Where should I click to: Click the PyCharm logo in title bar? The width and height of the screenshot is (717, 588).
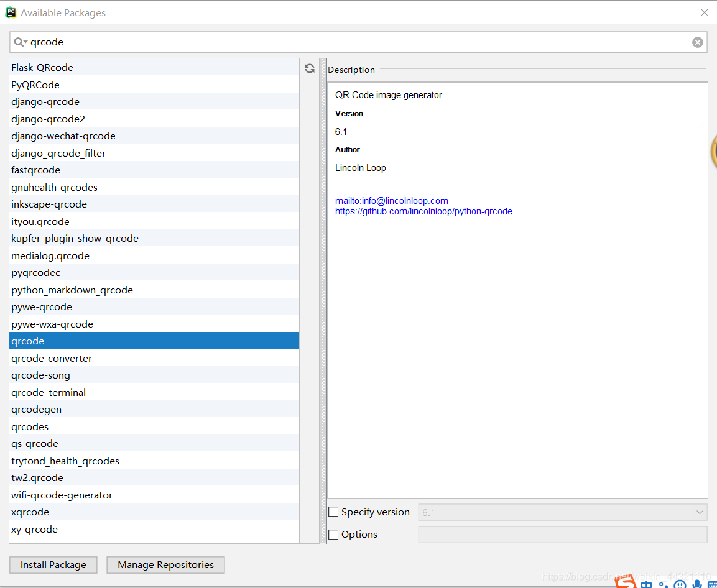11,13
